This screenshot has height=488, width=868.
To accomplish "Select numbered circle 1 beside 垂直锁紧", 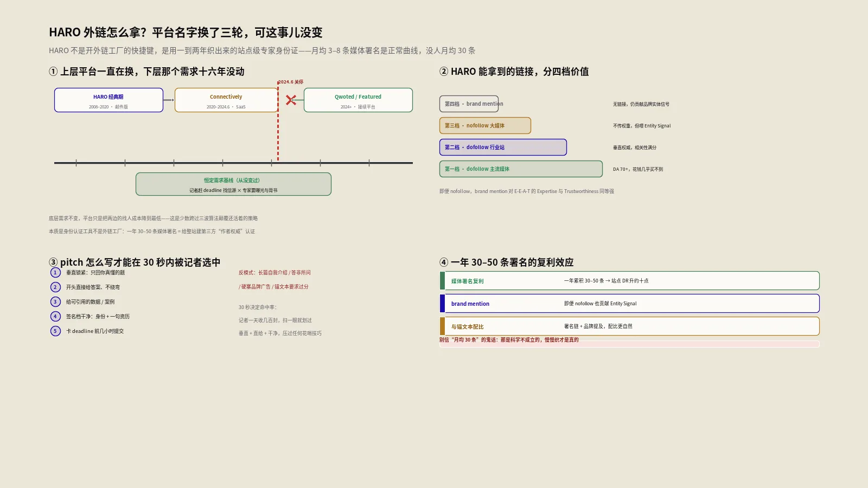I will pos(55,273).
